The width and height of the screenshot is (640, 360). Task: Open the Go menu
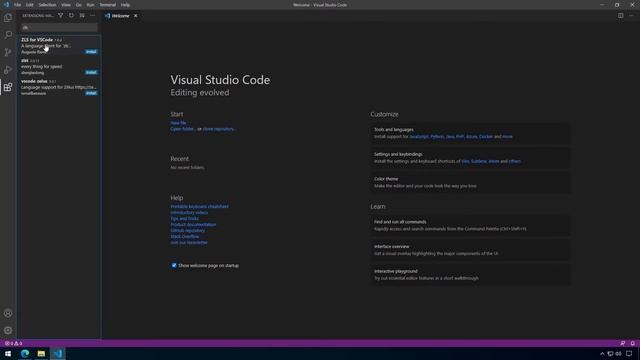coord(78,5)
